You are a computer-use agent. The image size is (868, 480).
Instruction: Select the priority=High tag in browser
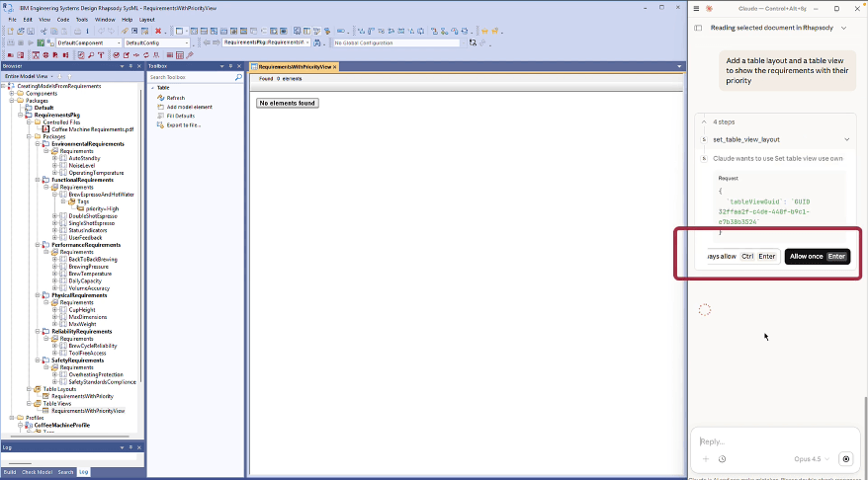point(103,208)
